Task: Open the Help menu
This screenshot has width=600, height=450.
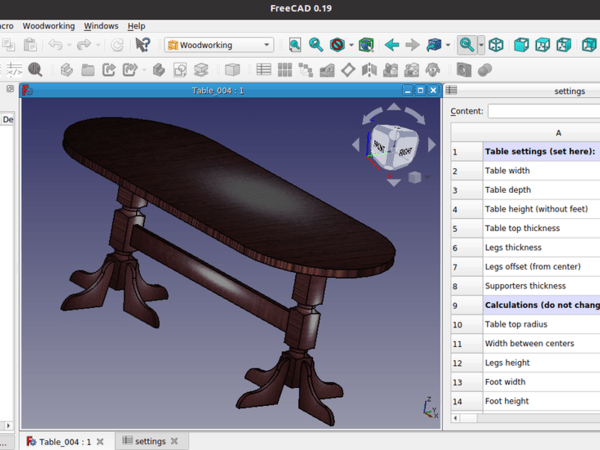Action: click(x=136, y=26)
